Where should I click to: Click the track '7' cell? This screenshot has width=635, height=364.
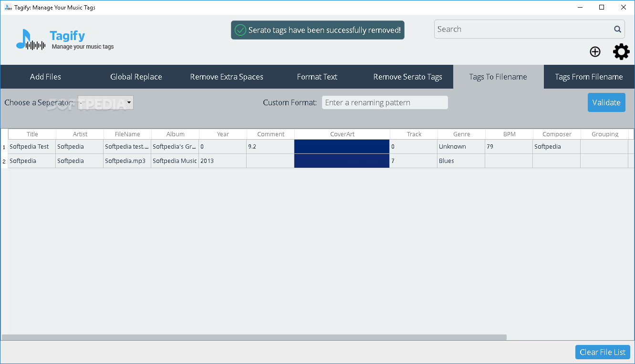414,161
